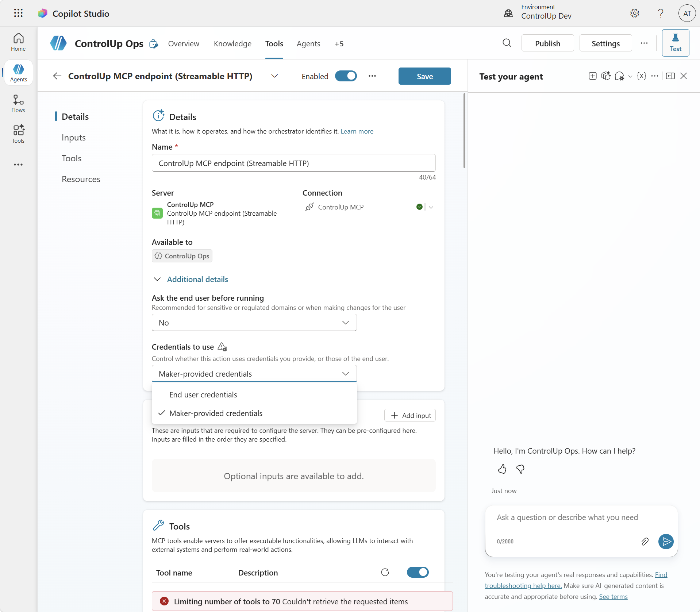Switch to the Agents tab

(x=308, y=44)
